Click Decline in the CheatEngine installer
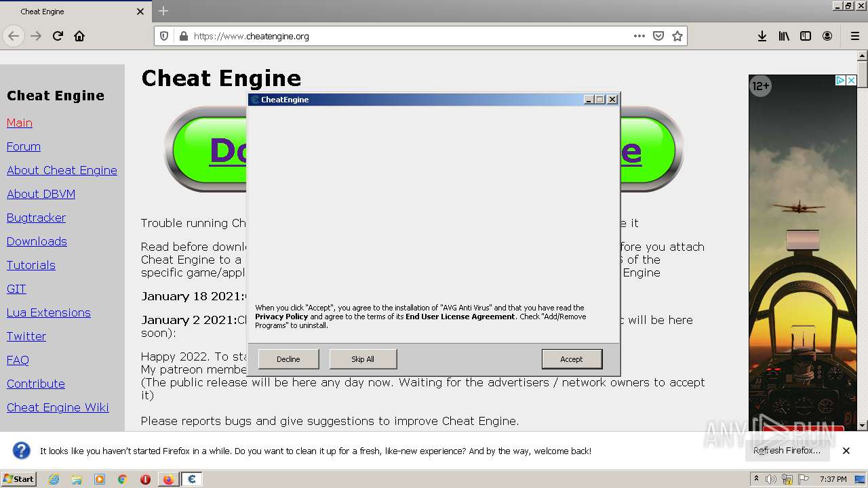The height and width of the screenshot is (488, 868). 288,359
